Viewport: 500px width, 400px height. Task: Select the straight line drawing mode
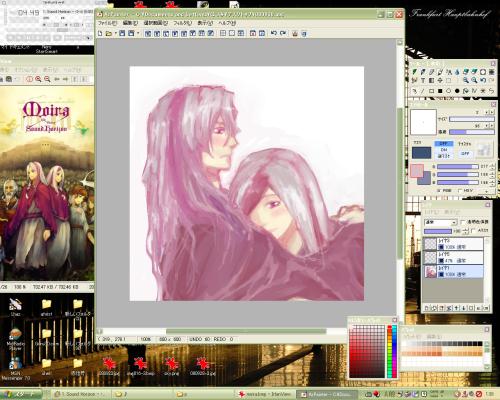point(423,91)
